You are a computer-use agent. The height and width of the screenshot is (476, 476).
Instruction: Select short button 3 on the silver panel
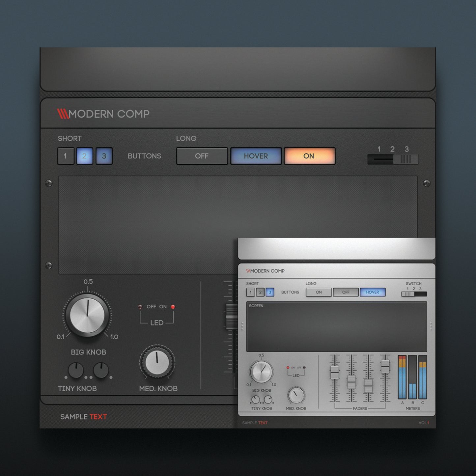[x=270, y=292]
